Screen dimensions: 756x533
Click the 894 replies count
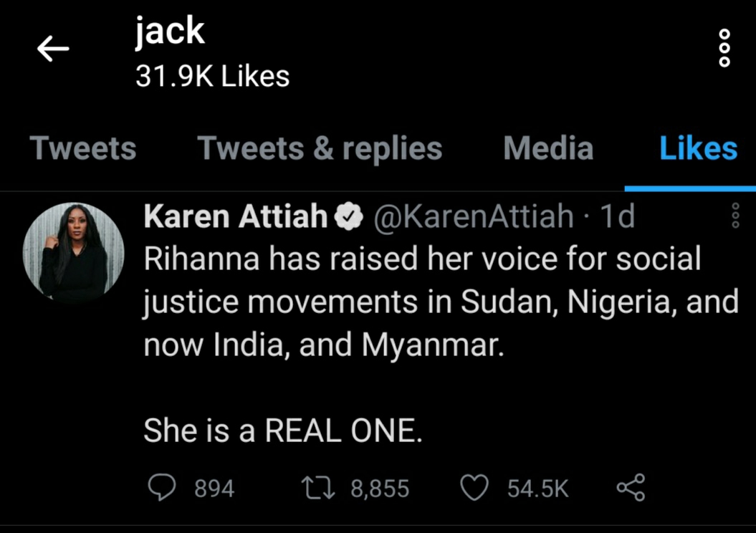point(214,489)
